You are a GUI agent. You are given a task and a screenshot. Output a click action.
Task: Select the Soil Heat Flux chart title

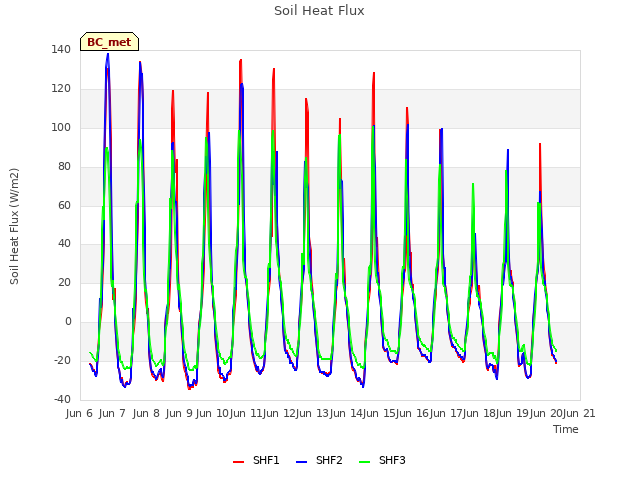[319, 11]
